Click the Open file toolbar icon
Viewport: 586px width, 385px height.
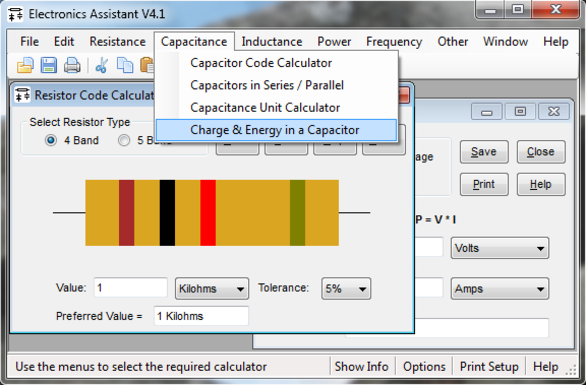pos(25,65)
